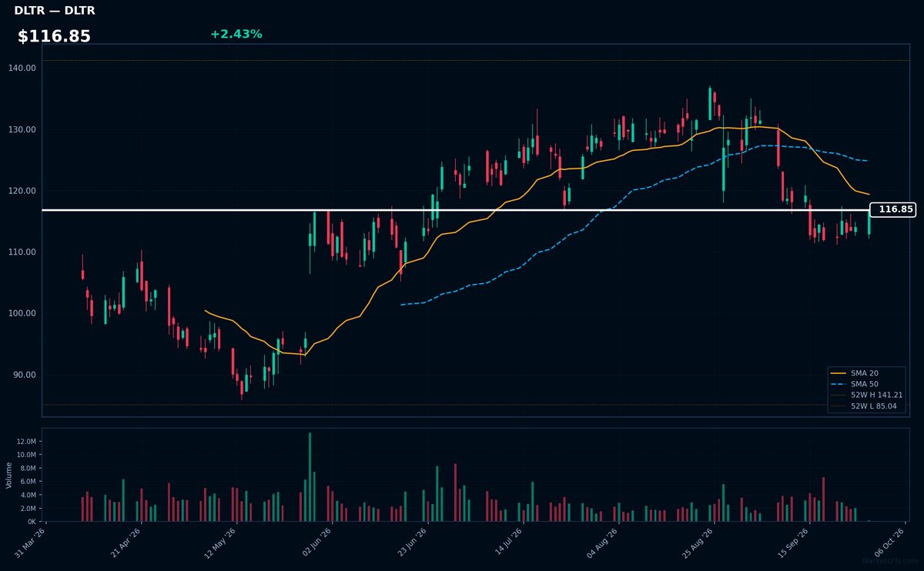Click the 90.00 y-axis label
The width and height of the screenshot is (924, 571).
[x=25, y=375]
